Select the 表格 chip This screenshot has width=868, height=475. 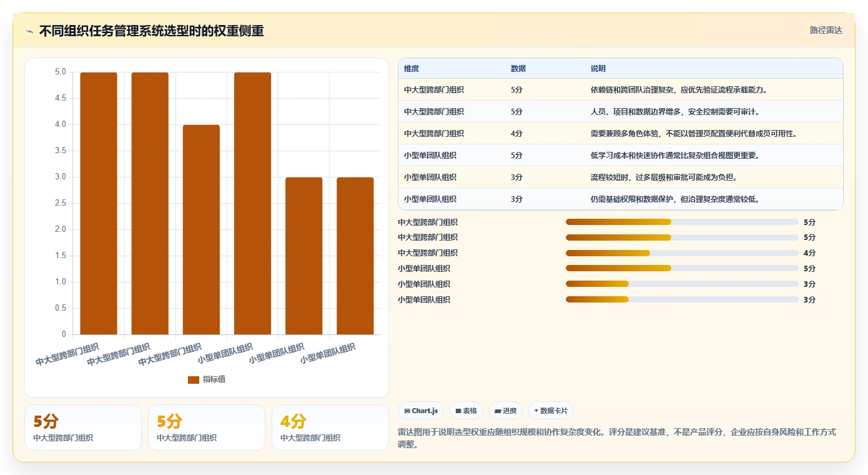[466, 411]
